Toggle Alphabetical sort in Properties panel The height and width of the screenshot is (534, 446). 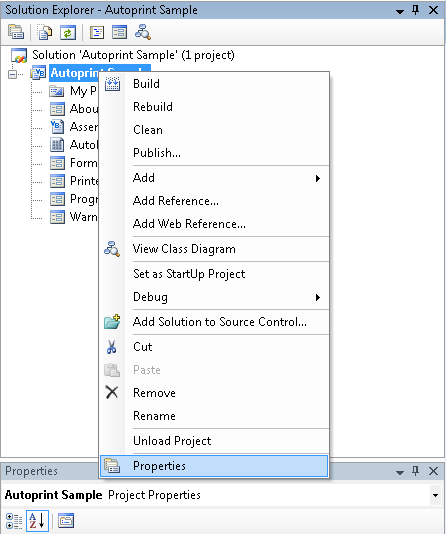(x=37, y=521)
